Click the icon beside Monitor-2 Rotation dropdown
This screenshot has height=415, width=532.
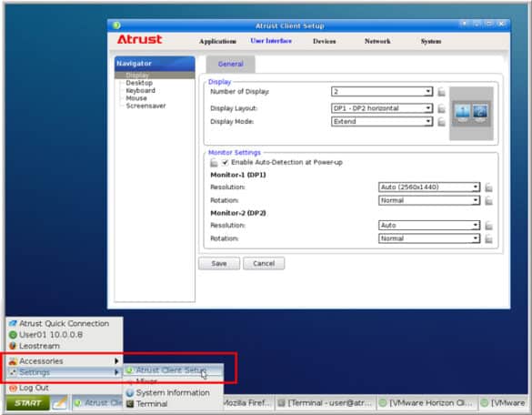point(488,238)
